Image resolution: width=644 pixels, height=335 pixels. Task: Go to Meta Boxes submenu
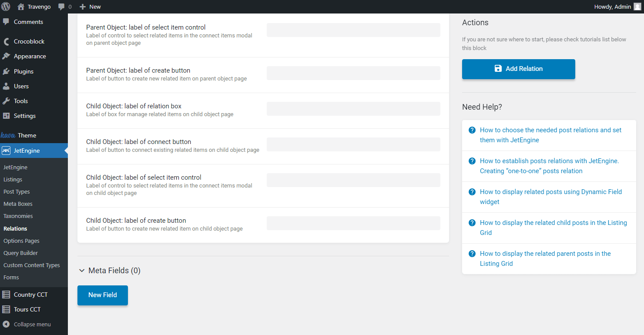[18, 204]
